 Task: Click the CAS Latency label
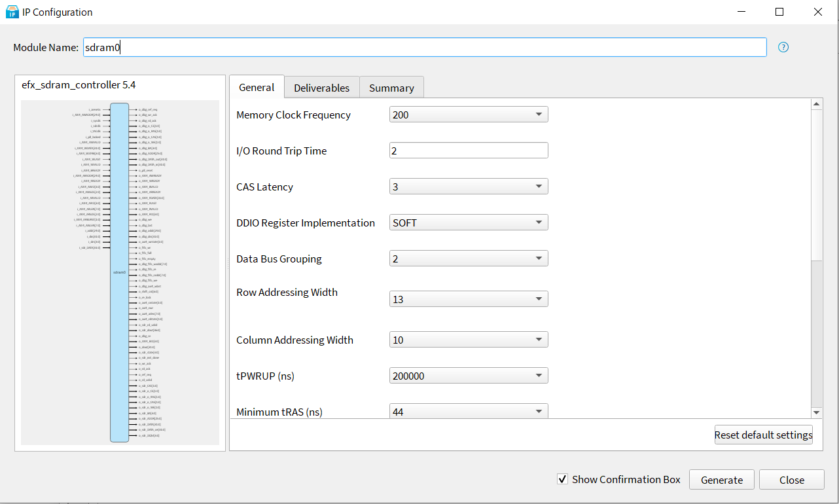(264, 187)
